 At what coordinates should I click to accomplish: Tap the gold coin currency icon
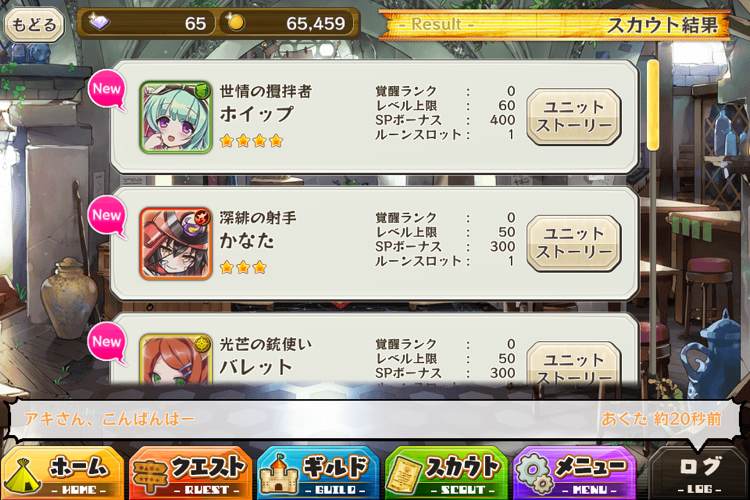click(x=235, y=22)
